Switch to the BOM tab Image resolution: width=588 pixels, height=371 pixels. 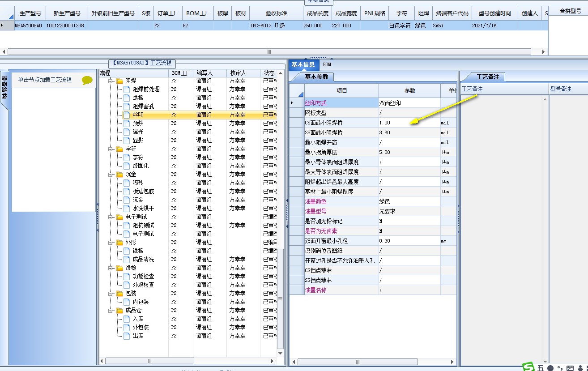(x=327, y=65)
